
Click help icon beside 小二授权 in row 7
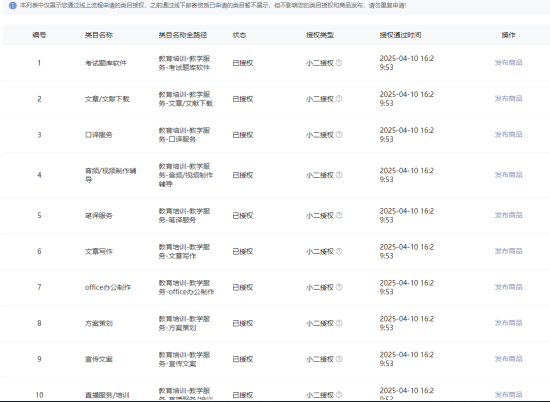coord(339,287)
